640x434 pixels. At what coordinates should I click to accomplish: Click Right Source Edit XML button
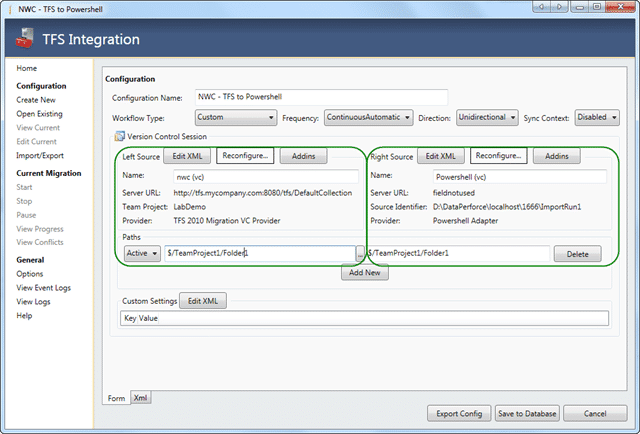[440, 156]
